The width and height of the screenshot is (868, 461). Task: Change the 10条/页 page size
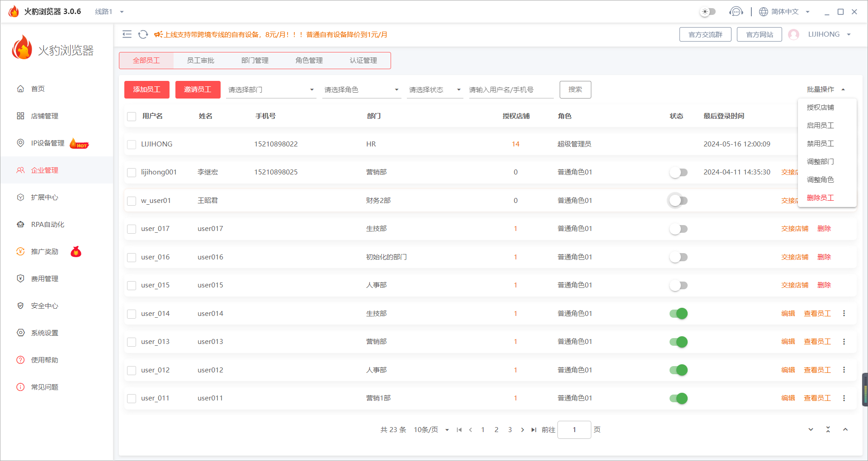[431, 430]
